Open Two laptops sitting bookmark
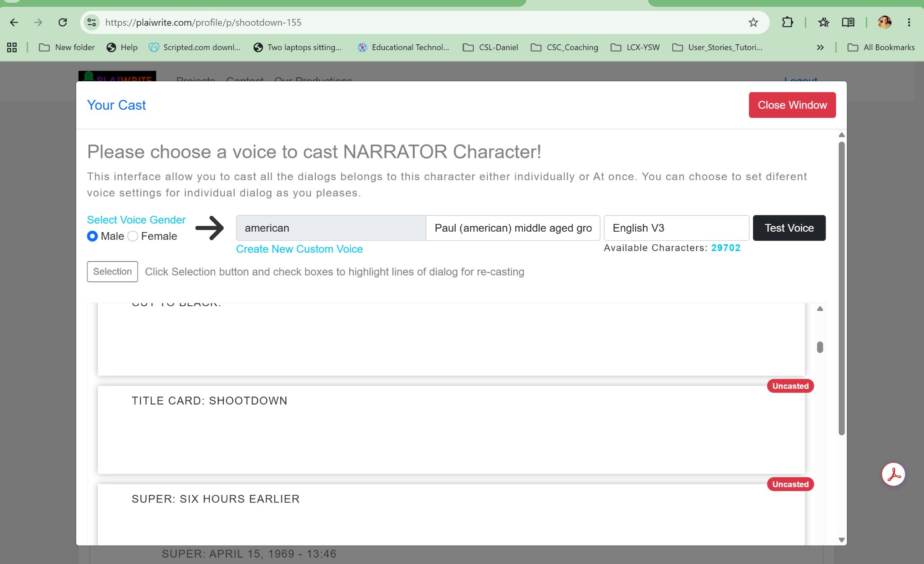924x564 pixels. [297, 47]
